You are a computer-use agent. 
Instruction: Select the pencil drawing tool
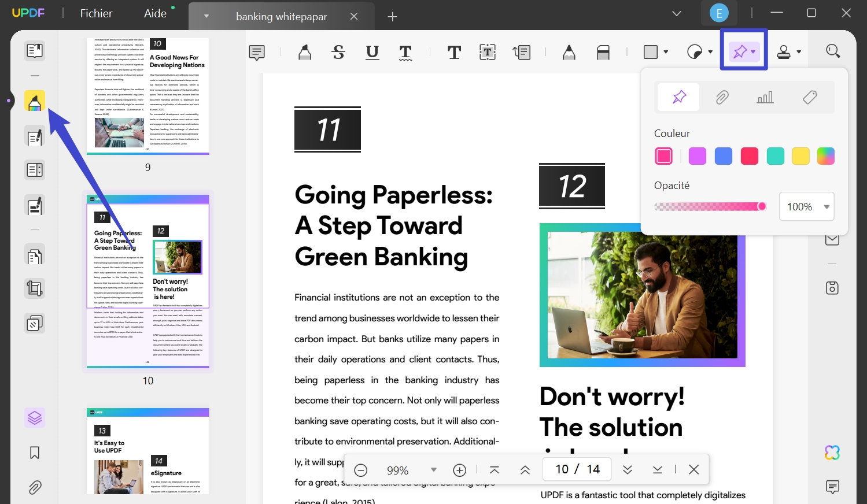(569, 52)
